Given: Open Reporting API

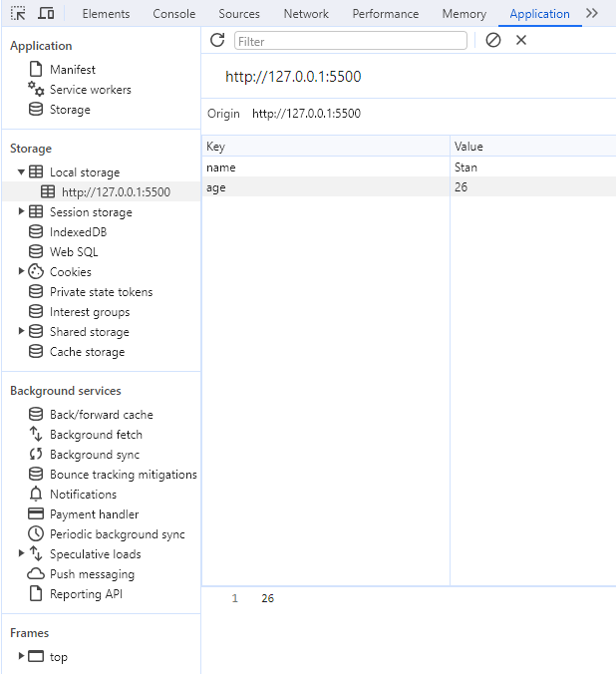Looking at the screenshot, I should tap(86, 593).
